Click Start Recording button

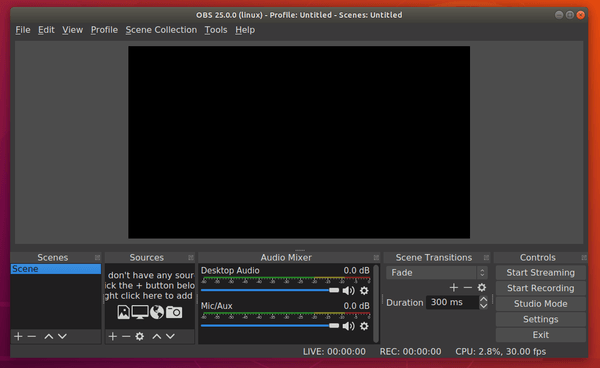[x=541, y=288]
